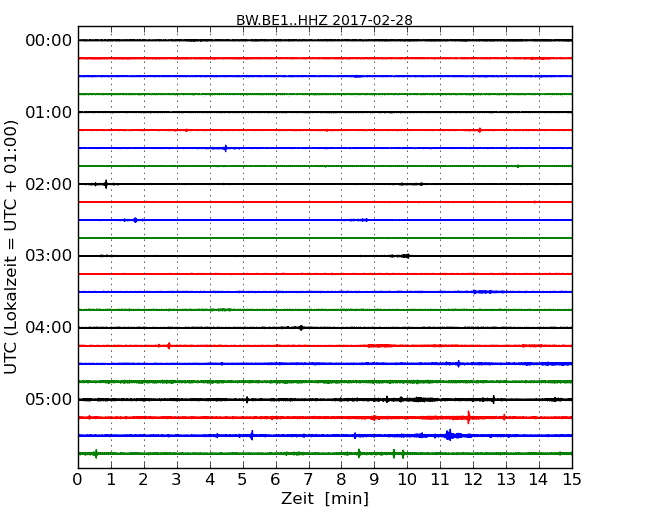Click the x-axis tick label 13
Viewport: 650px width, 520px height.
506,479
